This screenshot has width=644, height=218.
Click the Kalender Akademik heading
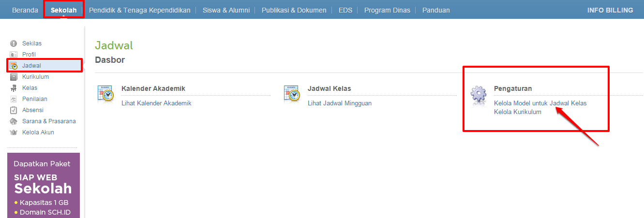153,88
